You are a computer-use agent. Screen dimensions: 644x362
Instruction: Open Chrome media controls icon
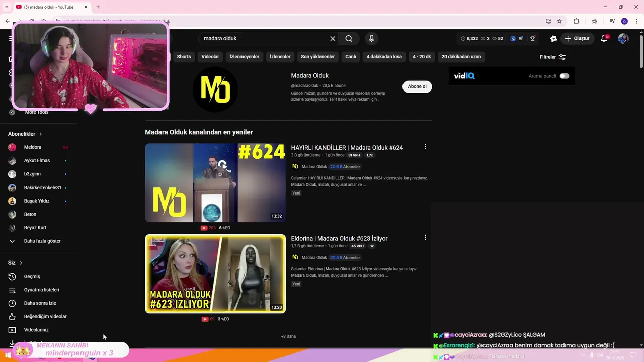612,21
